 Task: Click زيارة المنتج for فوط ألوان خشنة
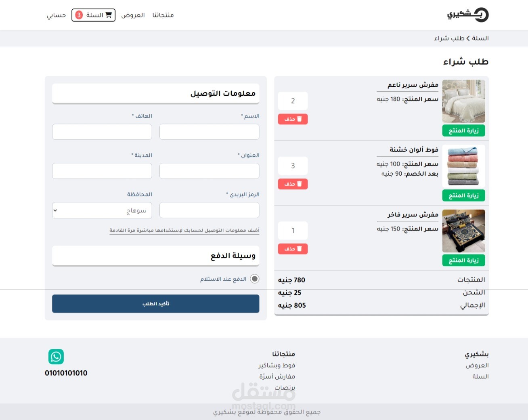(x=464, y=195)
